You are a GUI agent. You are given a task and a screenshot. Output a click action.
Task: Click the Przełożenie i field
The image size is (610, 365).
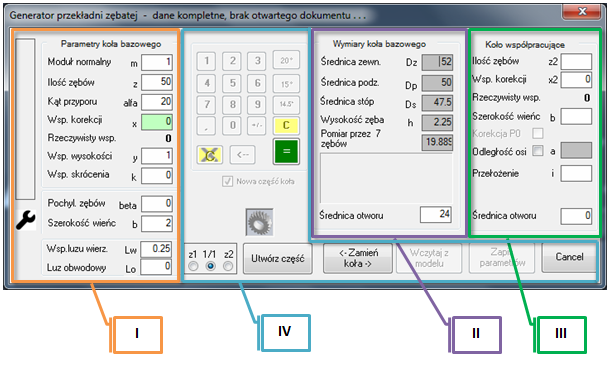click(x=576, y=174)
